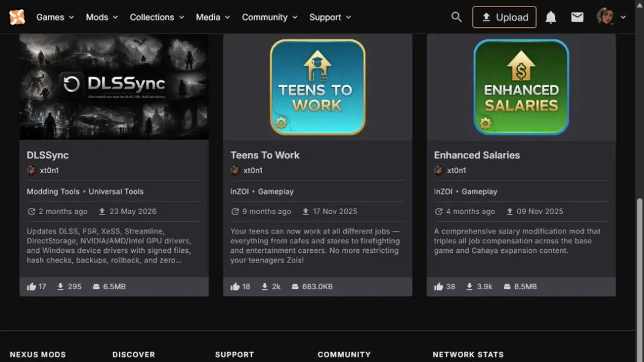Click the downloads icon showing 295
Viewport: 644px width, 362px height.
[60, 287]
